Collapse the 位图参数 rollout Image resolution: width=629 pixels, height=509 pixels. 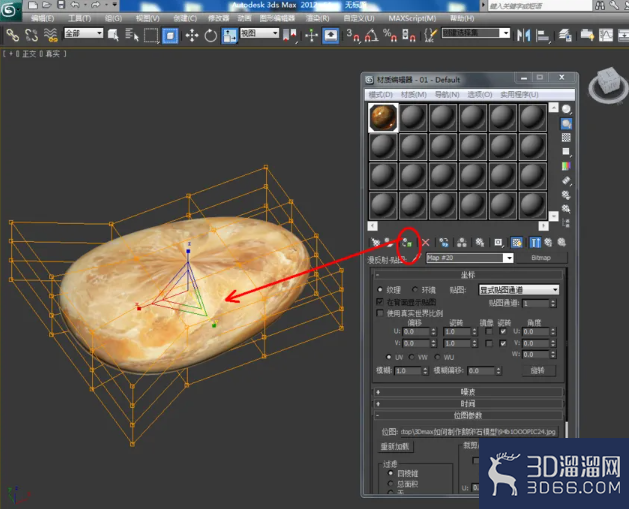468,415
